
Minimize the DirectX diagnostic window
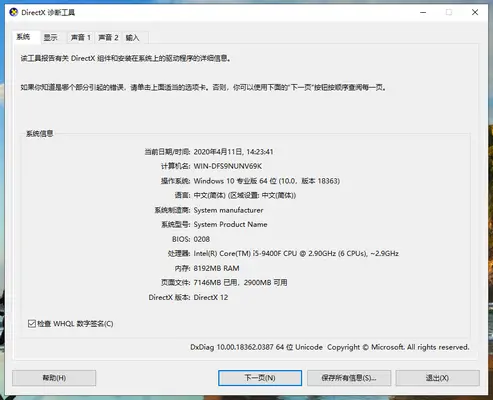423,13
